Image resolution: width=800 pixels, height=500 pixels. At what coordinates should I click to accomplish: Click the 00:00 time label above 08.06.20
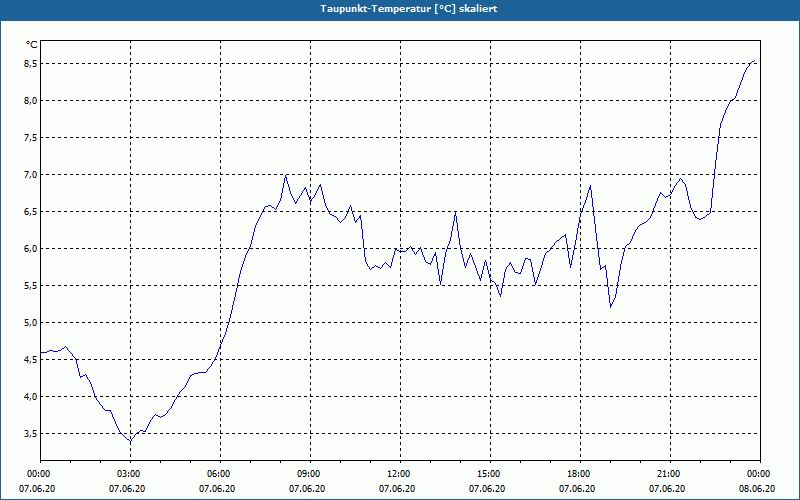coord(760,474)
